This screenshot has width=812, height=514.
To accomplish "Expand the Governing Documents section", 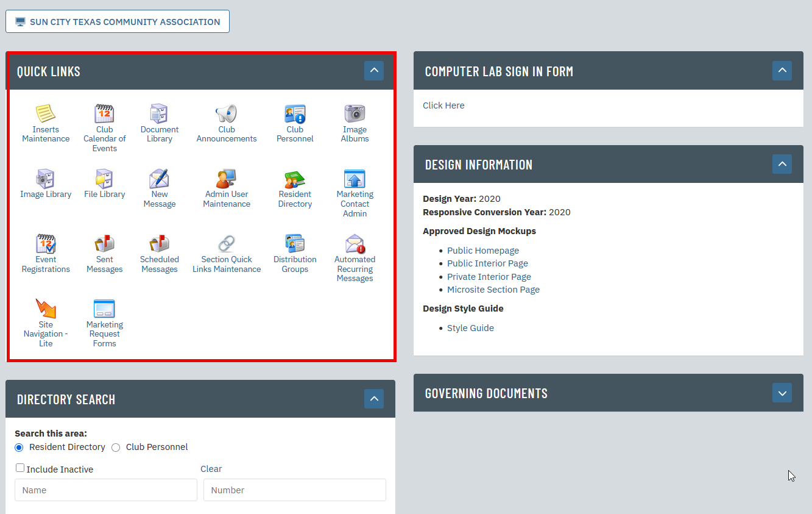I will tap(782, 393).
